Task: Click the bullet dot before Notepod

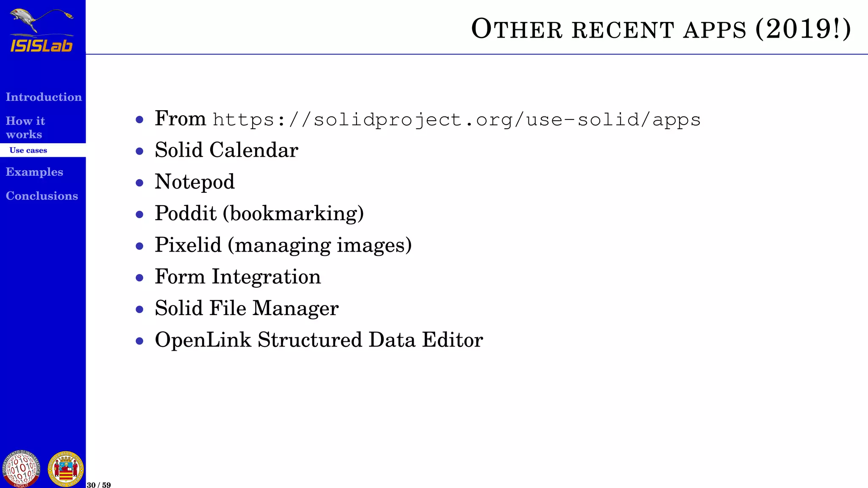Action: (x=139, y=183)
